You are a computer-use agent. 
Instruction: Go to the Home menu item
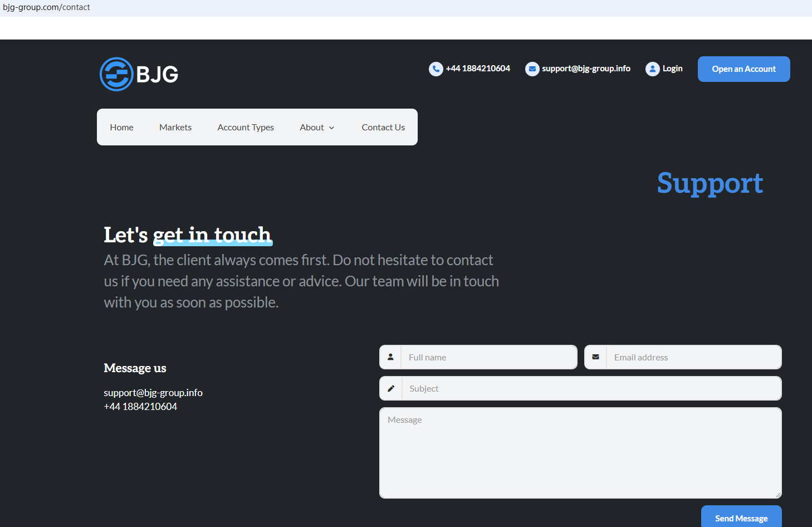click(121, 128)
